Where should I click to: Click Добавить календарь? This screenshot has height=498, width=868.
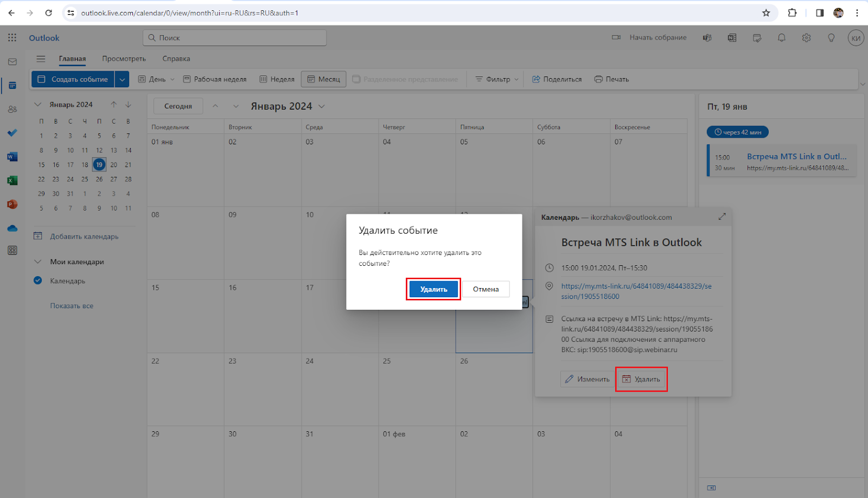tap(76, 236)
